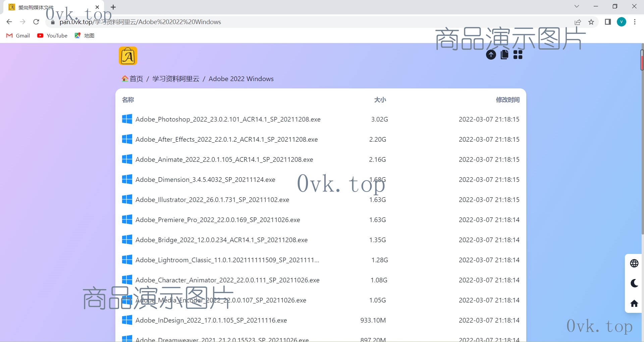This screenshot has width=644, height=342.
Task: Click the browser forward arrow
Action: click(x=22, y=22)
